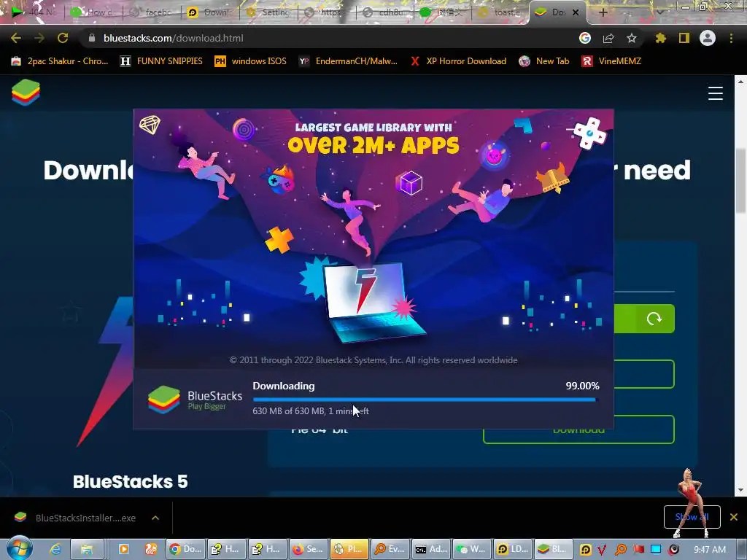Switch to the WeChat 'W...' taskbar item
Image resolution: width=747 pixels, height=560 pixels.
pyautogui.click(x=471, y=550)
